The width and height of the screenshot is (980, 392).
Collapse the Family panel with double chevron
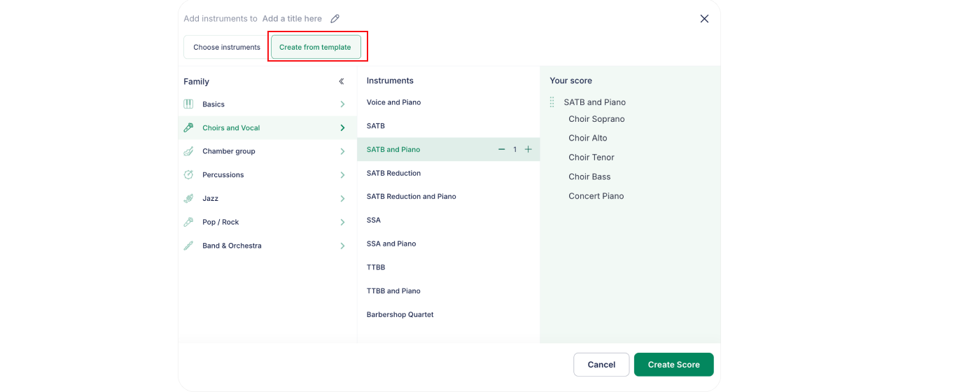pyautogui.click(x=342, y=81)
